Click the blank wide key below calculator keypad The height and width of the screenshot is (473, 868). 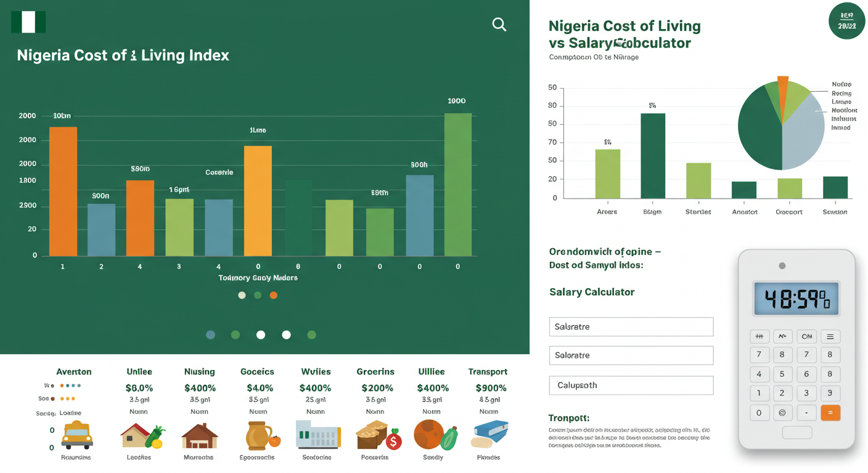796,433
